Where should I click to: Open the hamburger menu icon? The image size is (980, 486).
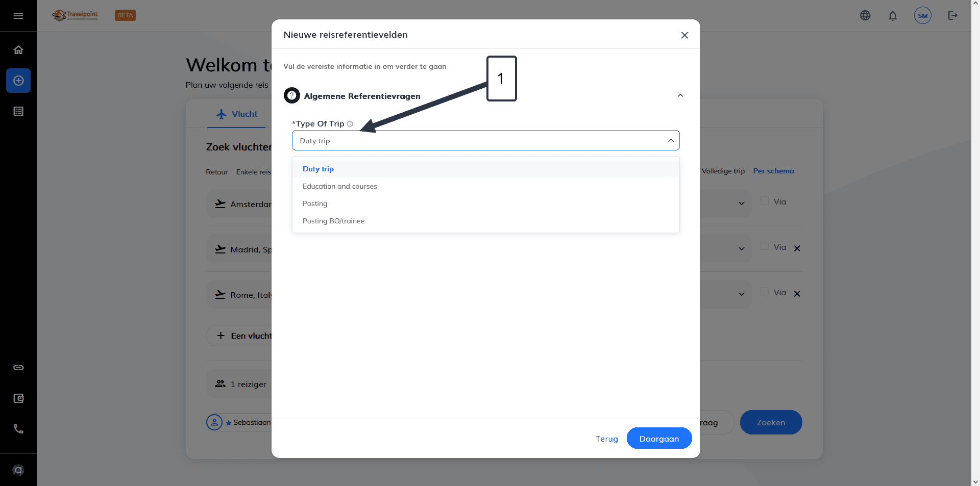pos(18,16)
